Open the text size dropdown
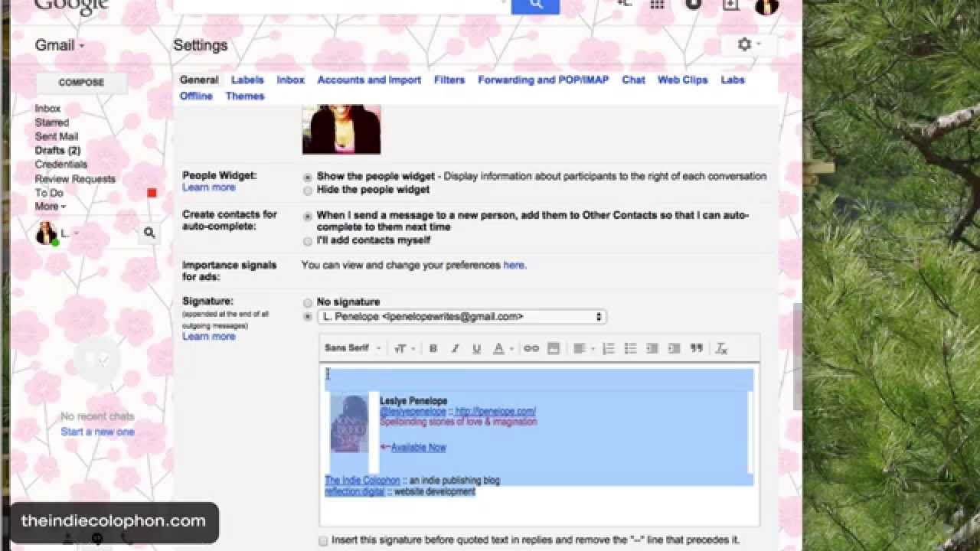The width and height of the screenshot is (980, 551). (x=404, y=348)
